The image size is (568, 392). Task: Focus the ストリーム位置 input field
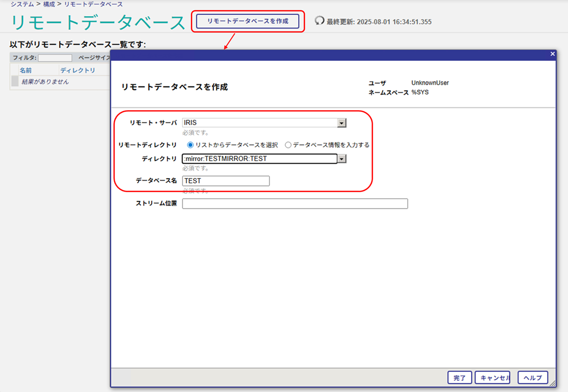coord(295,204)
